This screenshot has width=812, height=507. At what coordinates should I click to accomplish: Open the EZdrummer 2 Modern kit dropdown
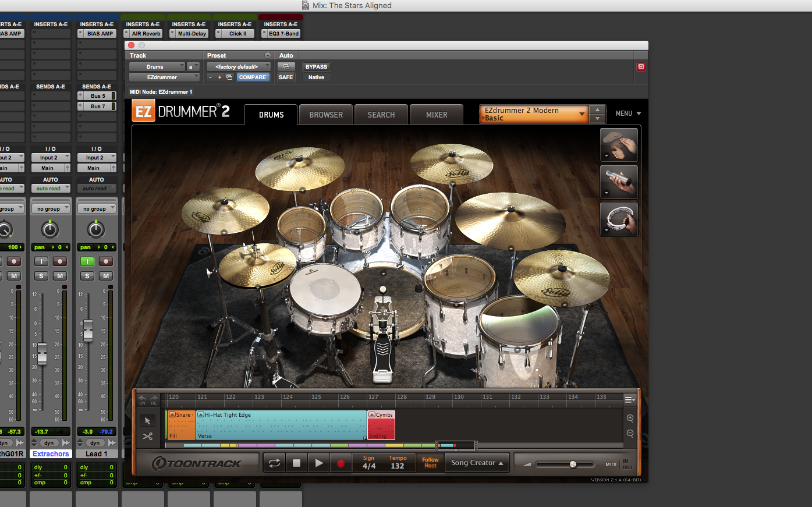coord(534,114)
